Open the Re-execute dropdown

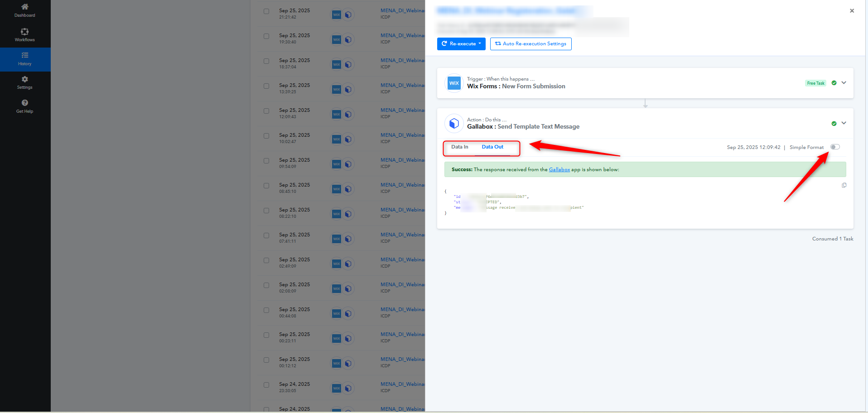coord(461,44)
